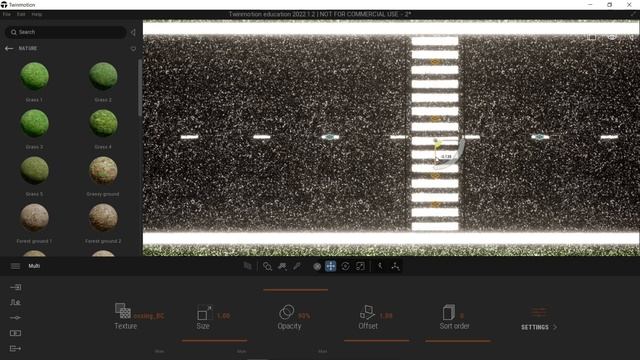Click the right teal decal marker on road
This screenshot has width=640, height=360.
point(540,137)
